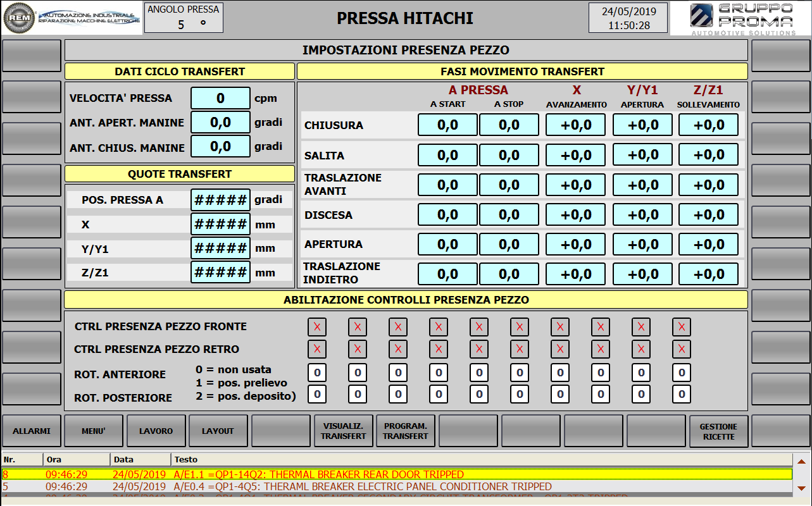
Task: Edit SALITA Y/Y1 apertura value
Action: (642, 154)
